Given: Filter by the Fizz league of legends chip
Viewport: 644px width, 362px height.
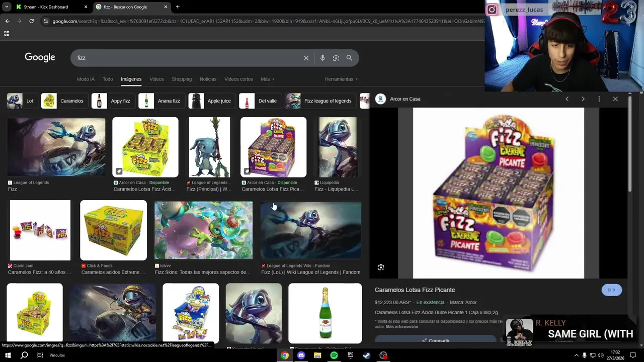Looking at the screenshot, I should pos(320,101).
